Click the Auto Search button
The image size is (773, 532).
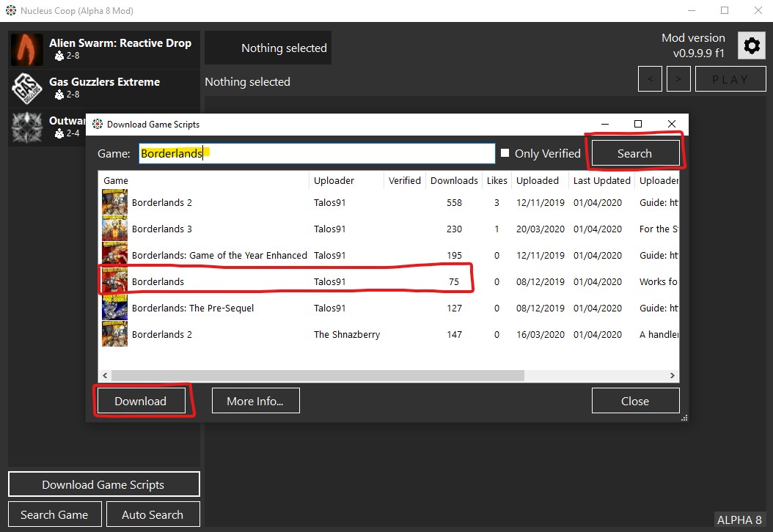[153, 514]
